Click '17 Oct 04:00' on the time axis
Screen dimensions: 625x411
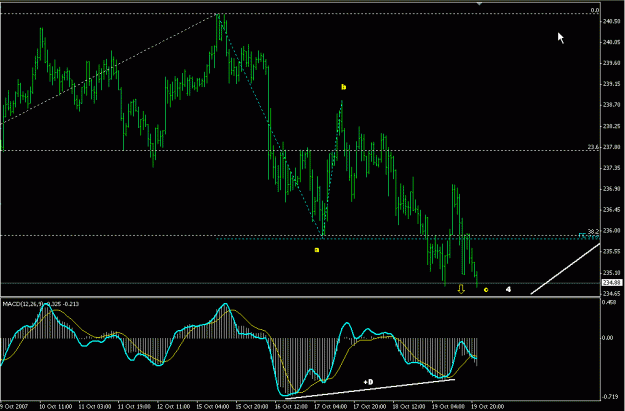pos(330,406)
